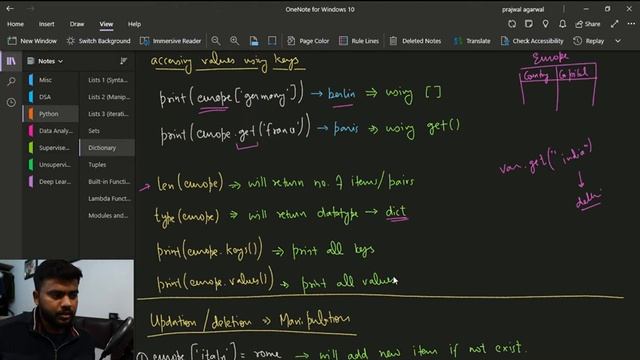640x360 pixels.
Task: Run Check Accessibility
Action: 532,41
